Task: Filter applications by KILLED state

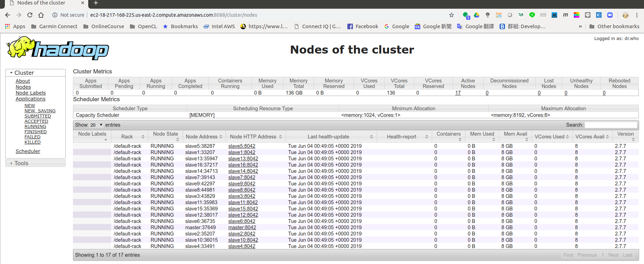Action: tap(33, 142)
